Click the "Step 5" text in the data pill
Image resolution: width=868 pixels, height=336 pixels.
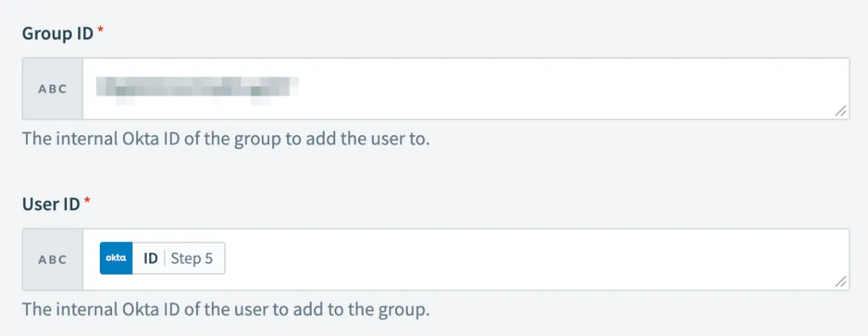pos(192,259)
